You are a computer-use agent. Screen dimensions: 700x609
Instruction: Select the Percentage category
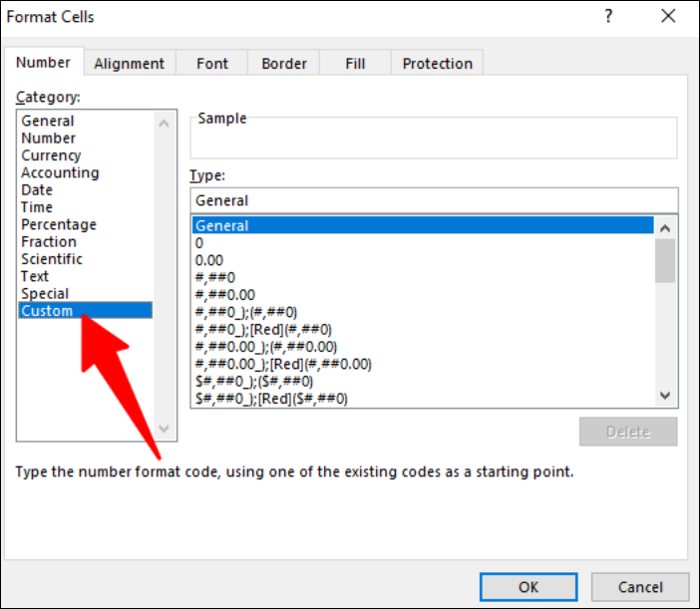pyautogui.click(x=59, y=224)
